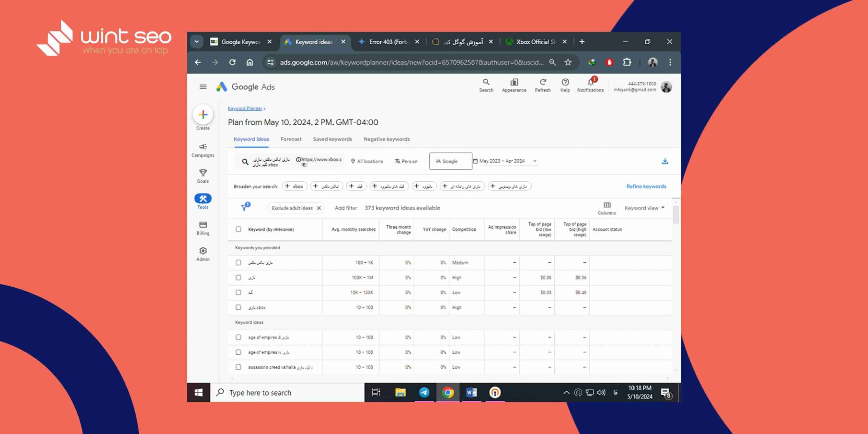Check the keyword row with 100K – 1M searches
The width and height of the screenshot is (868, 434).
(238, 277)
